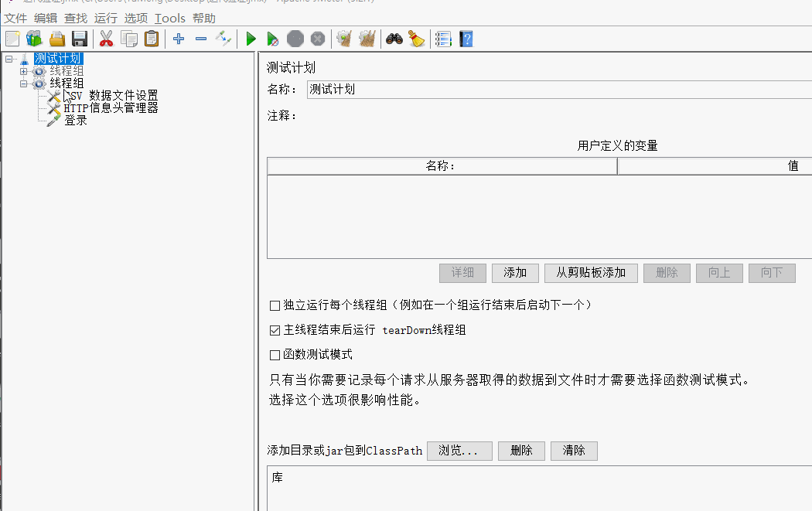The height and width of the screenshot is (511, 812).
Task: Click the Save test plan floppy icon
Action: 79,39
